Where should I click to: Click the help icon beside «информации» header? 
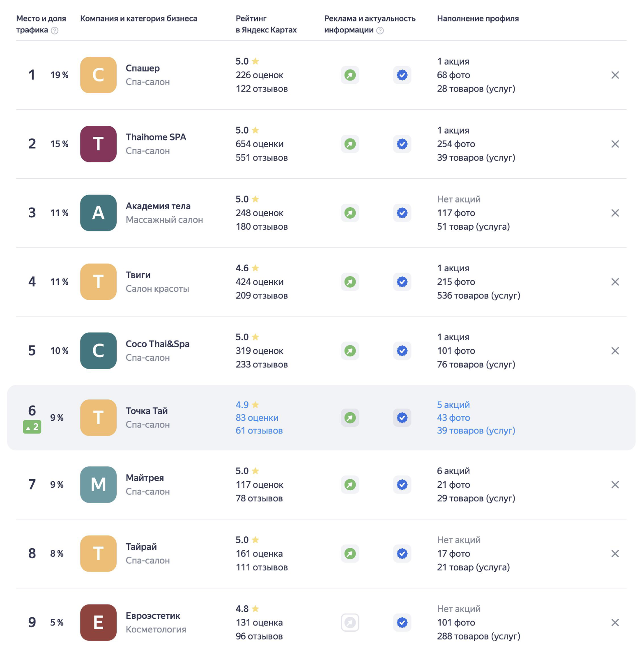[x=380, y=30]
